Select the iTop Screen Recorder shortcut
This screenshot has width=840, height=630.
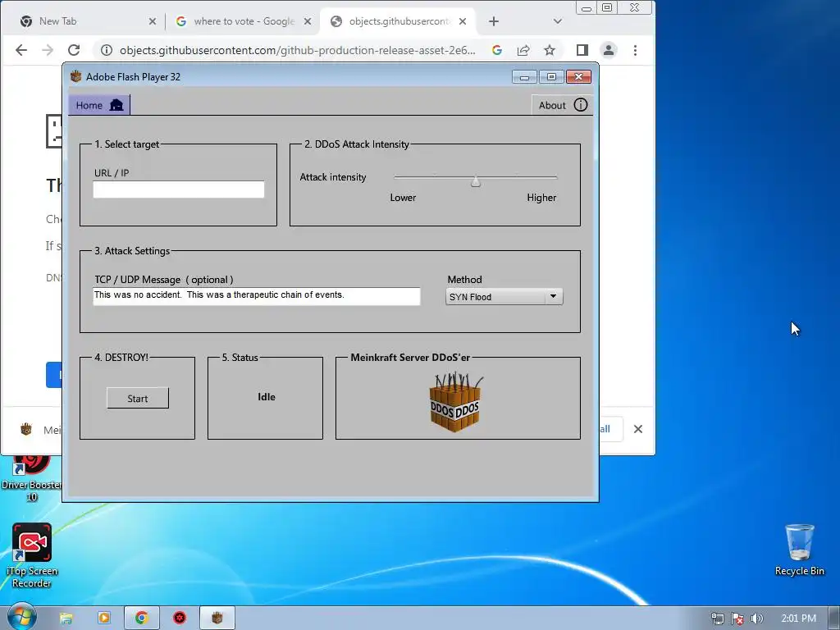pyautogui.click(x=32, y=555)
